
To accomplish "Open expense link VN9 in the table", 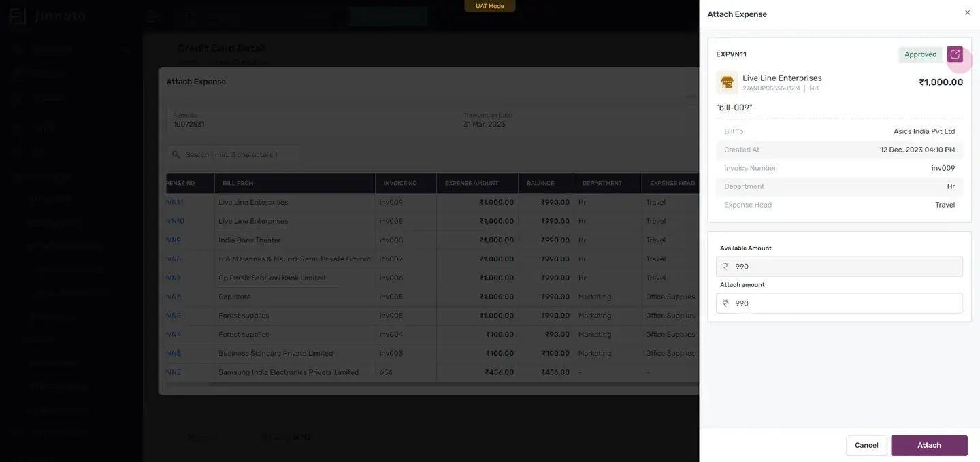I will [174, 240].
